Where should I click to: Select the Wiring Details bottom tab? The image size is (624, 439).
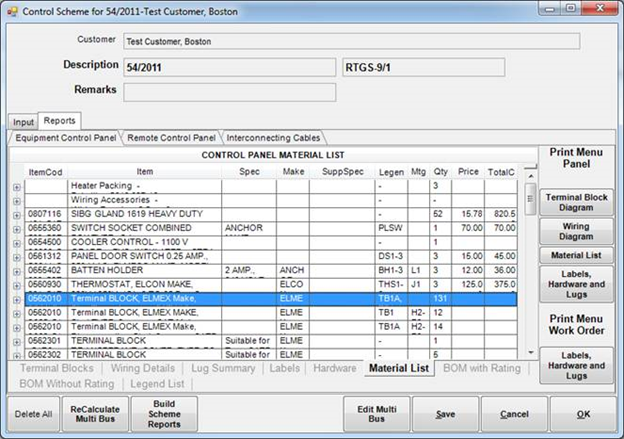coord(143,369)
